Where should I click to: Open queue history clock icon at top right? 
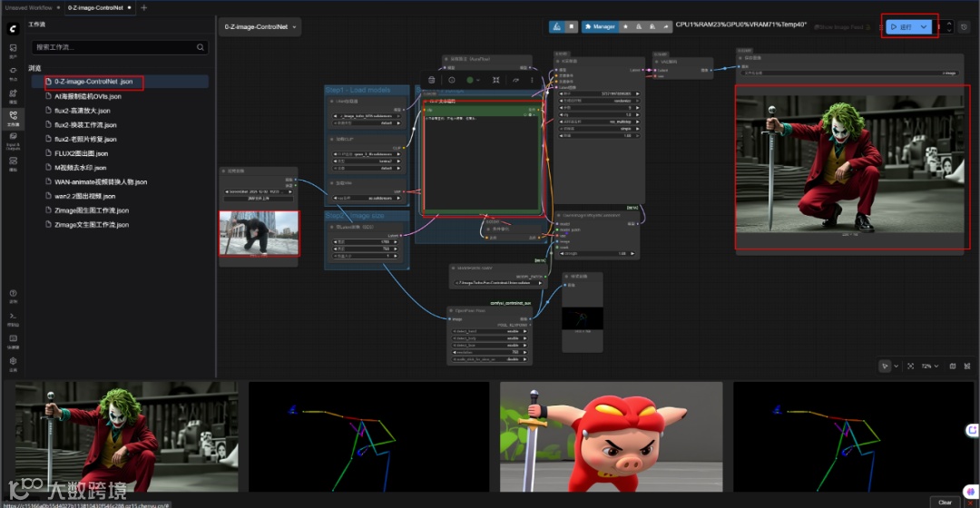point(964,27)
